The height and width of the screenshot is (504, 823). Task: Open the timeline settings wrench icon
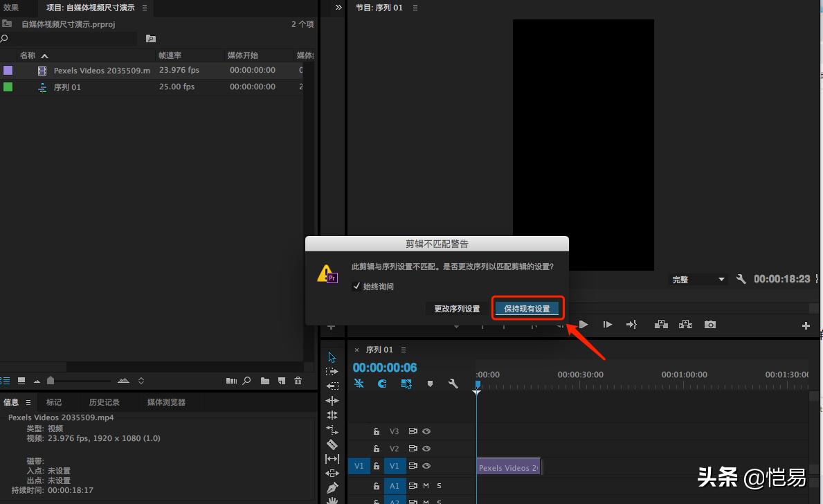coord(453,383)
